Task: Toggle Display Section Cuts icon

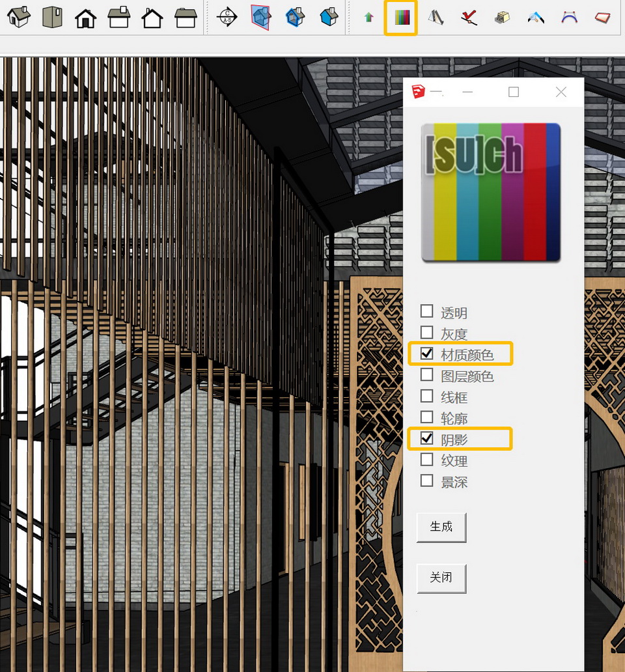Action: (295, 17)
